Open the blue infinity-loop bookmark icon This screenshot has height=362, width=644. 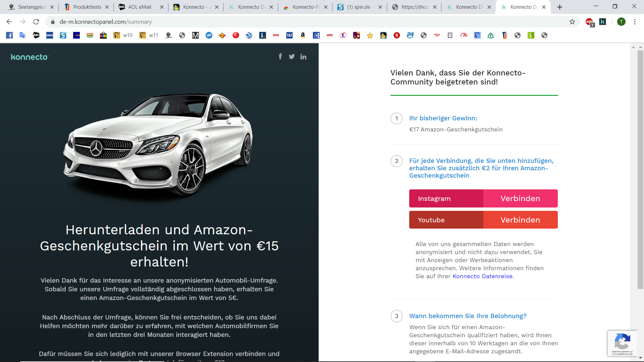pos(209,35)
